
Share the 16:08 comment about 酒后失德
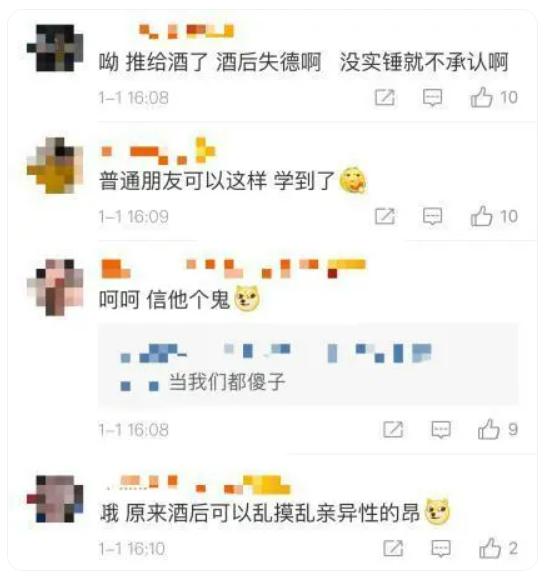(385, 97)
